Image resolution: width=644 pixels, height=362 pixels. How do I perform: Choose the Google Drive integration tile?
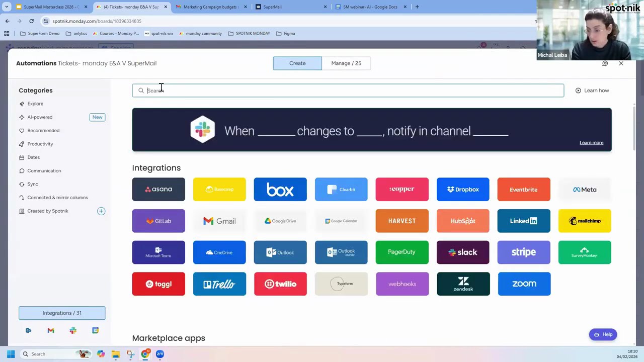(280, 221)
